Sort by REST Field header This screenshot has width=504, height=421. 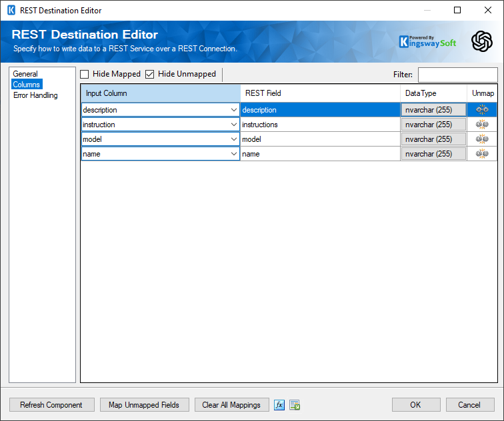coord(320,93)
